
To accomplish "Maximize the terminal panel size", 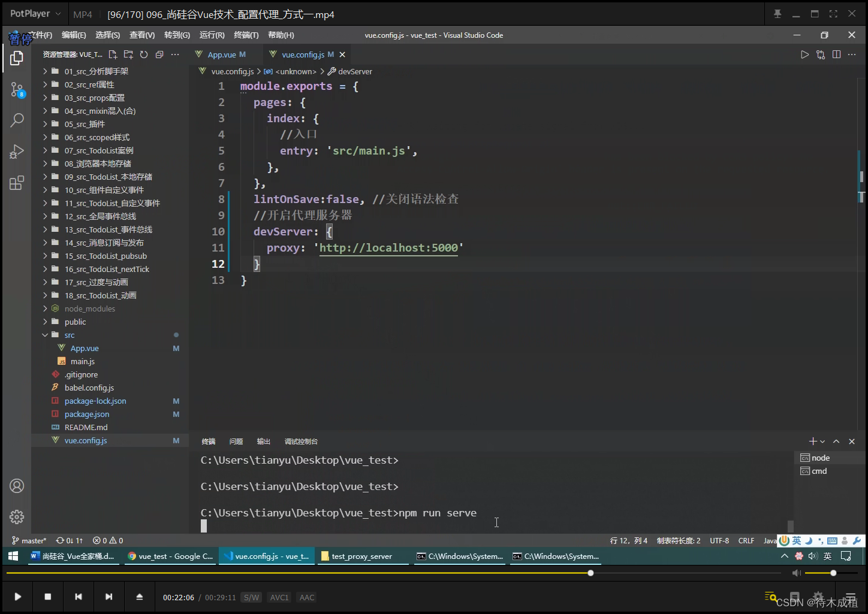I will 836,441.
